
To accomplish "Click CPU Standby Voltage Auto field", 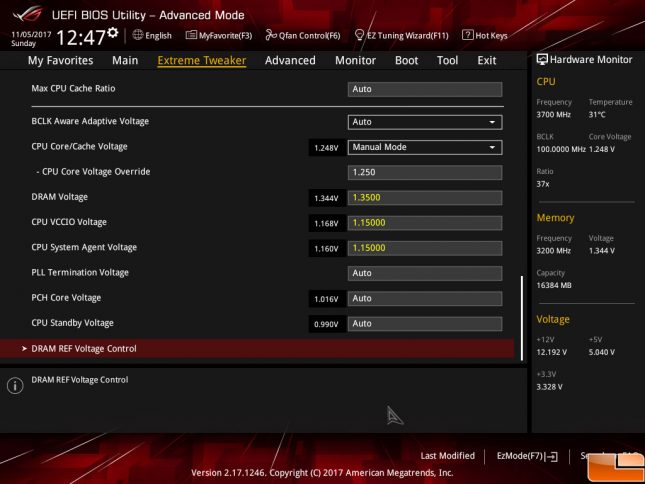I will click(x=425, y=324).
